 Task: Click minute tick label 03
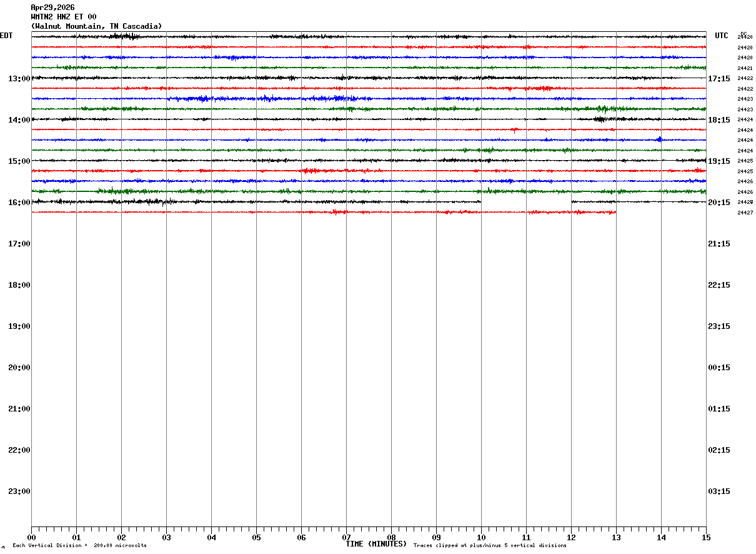click(166, 537)
